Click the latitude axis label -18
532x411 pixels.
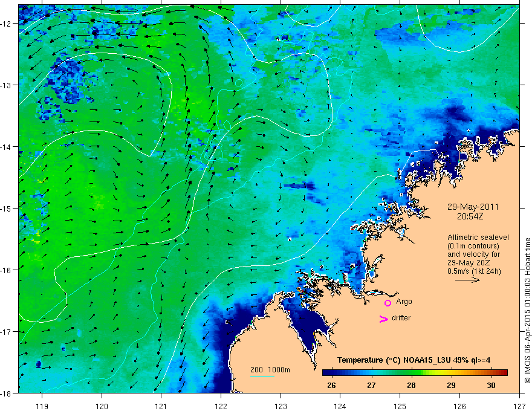tap(6, 393)
